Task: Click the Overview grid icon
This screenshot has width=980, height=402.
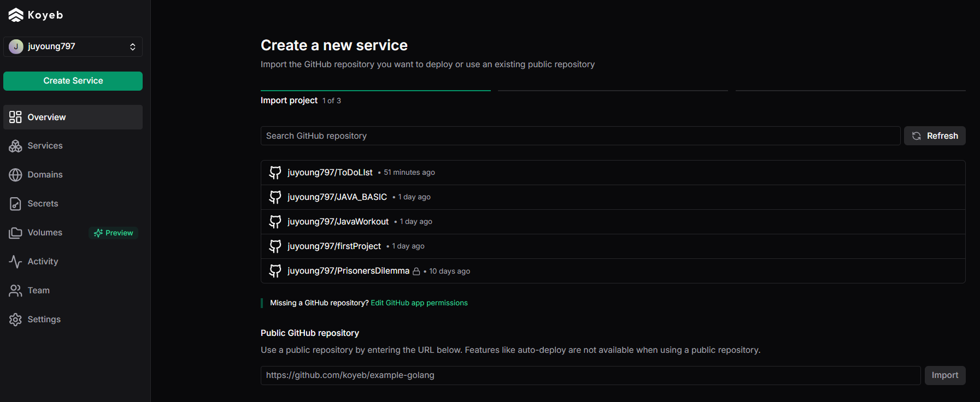Action: pos(15,117)
